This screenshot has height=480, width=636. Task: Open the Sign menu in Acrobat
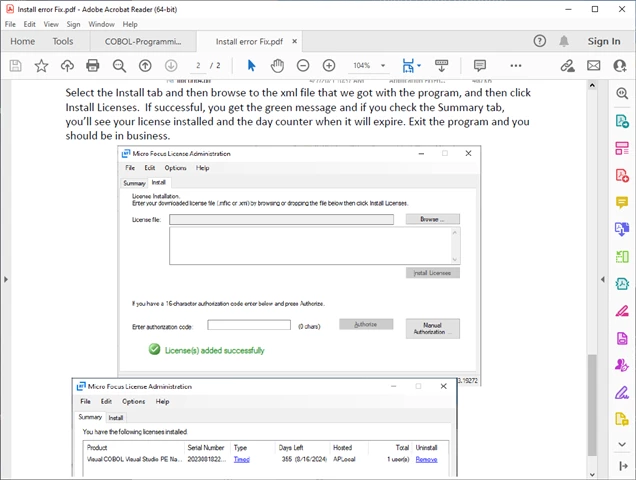pyautogui.click(x=73, y=24)
